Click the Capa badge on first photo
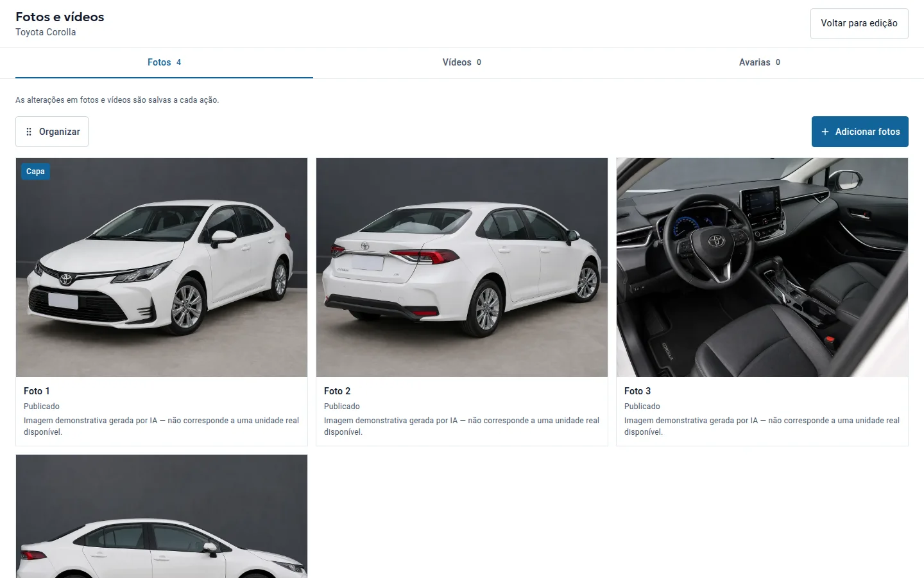This screenshot has height=578, width=924. (35, 171)
